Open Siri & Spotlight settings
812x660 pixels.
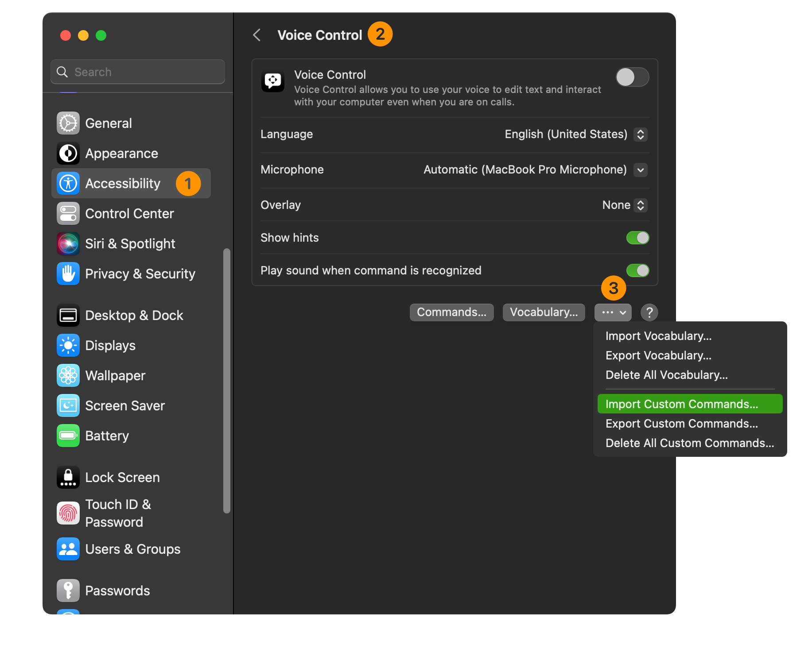click(131, 243)
